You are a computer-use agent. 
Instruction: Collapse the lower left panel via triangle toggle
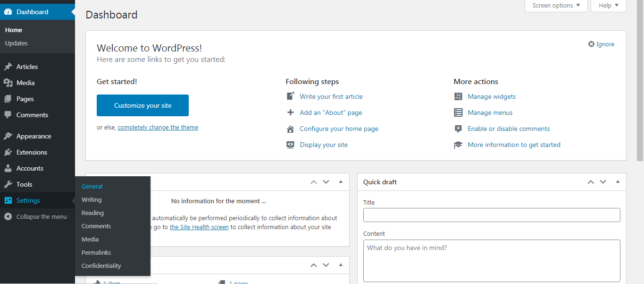click(x=341, y=265)
